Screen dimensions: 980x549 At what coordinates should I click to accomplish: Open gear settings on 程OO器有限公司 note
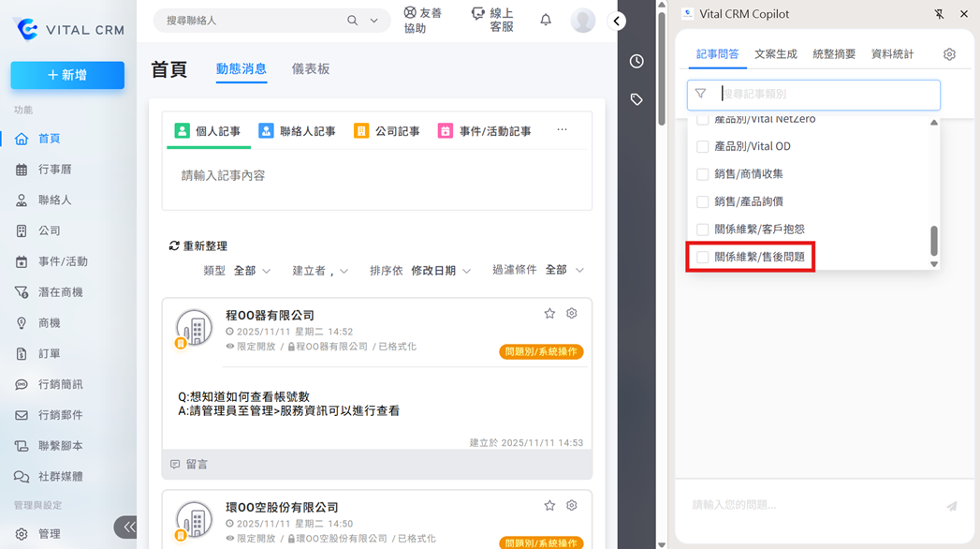tap(572, 314)
